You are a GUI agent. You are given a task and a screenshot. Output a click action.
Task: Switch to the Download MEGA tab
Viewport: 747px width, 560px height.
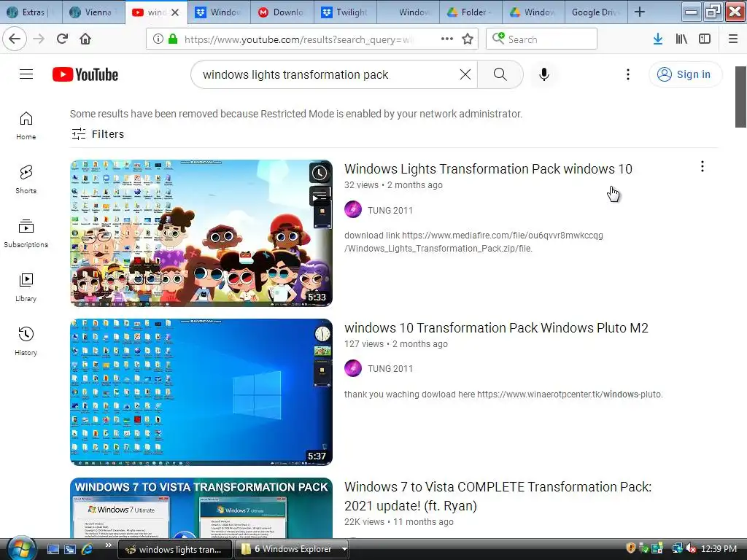point(282,12)
